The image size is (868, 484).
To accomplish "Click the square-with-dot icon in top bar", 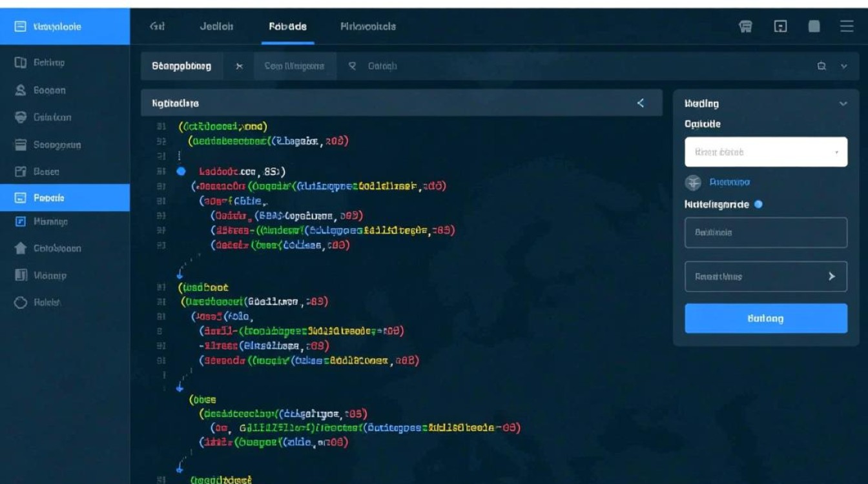I will pyautogui.click(x=780, y=26).
